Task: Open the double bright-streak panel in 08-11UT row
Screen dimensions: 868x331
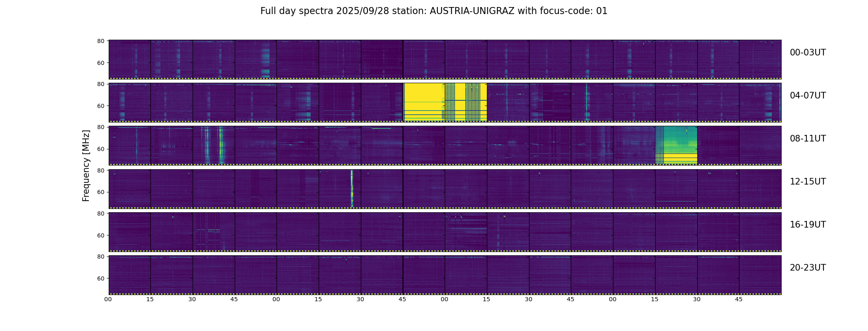Action: click(x=214, y=145)
